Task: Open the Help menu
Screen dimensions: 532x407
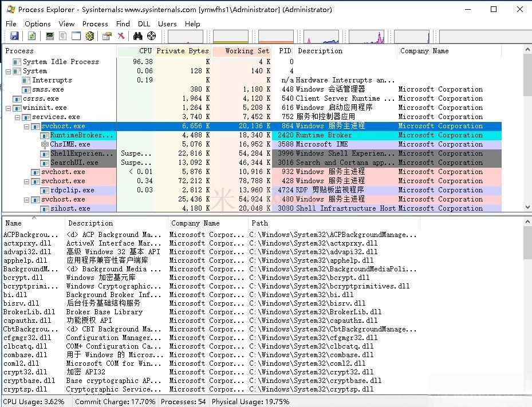Action: click(x=192, y=23)
